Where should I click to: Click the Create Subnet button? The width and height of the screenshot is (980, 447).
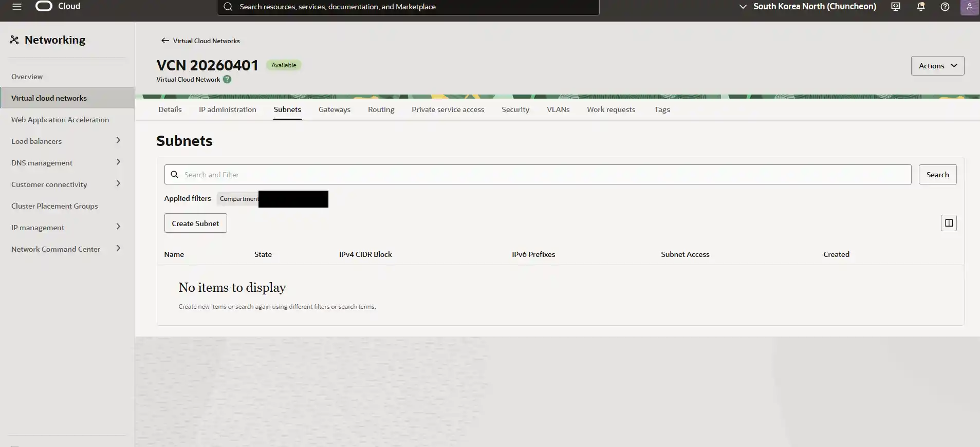[x=195, y=223]
